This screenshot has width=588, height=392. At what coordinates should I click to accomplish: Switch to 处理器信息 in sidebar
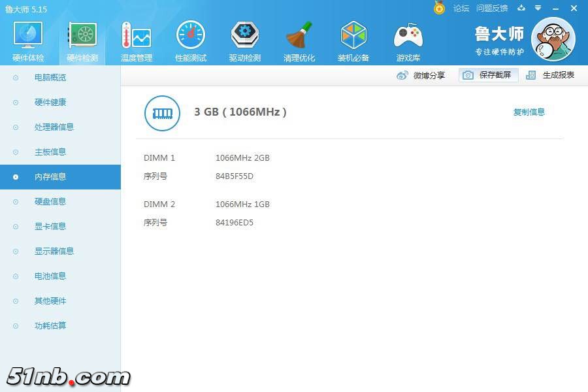point(54,127)
